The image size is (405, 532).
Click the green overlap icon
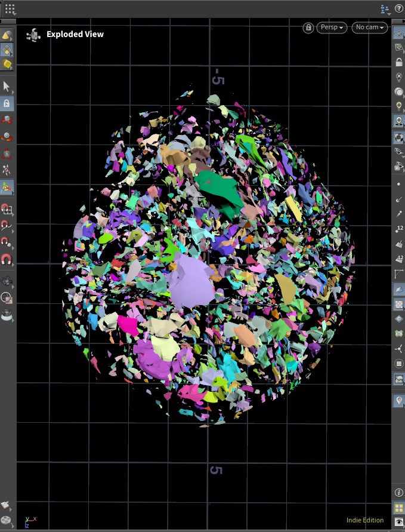pos(399,334)
